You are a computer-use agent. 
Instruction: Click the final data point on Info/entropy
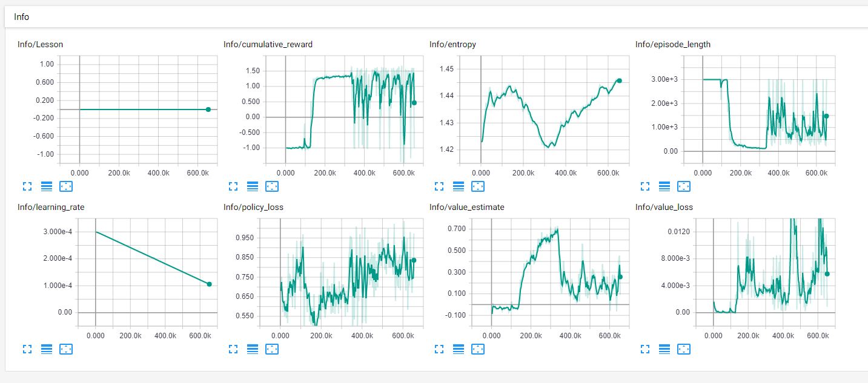619,80
